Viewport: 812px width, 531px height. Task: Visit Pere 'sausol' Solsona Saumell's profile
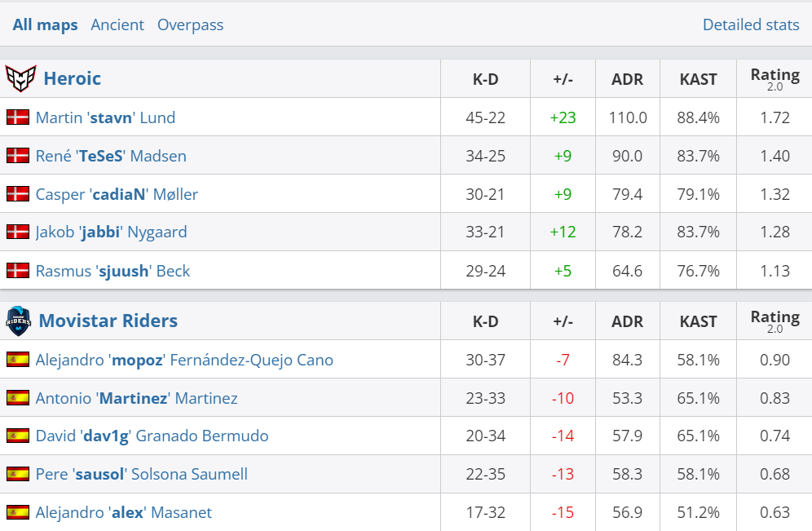click(x=141, y=475)
